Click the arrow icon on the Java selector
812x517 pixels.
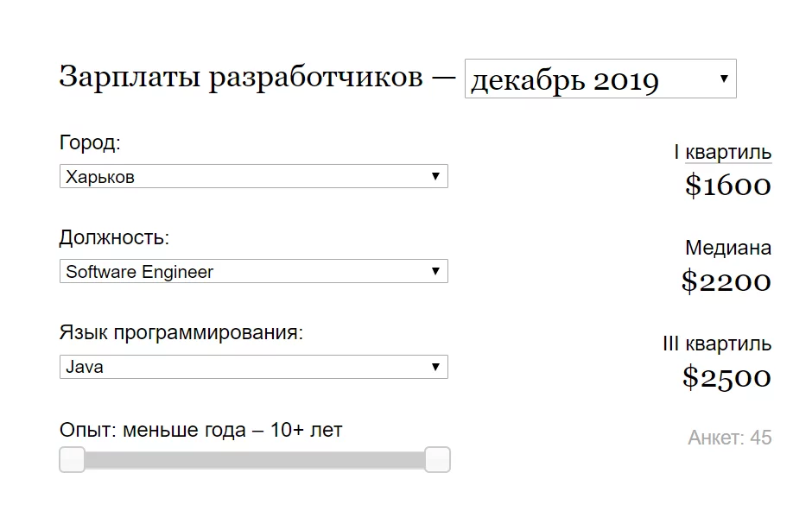(437, 367)
